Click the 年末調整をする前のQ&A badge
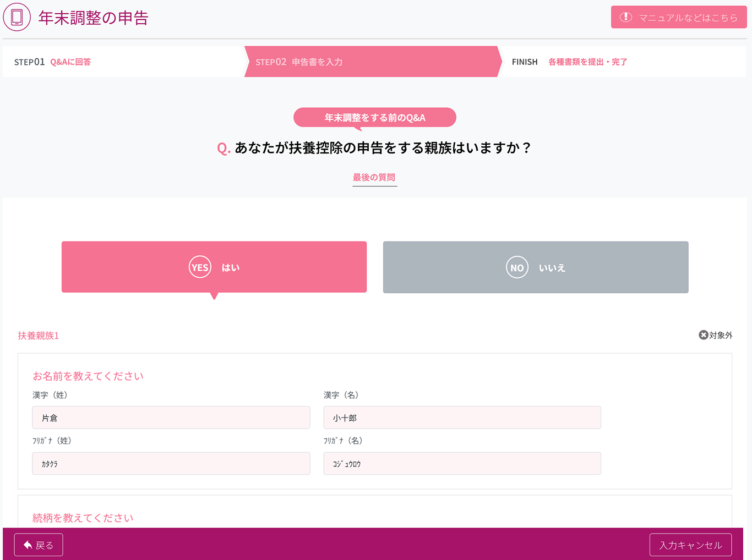Viewport: 752px width, 560px height. pyautogui.click(x=374, y=117)
